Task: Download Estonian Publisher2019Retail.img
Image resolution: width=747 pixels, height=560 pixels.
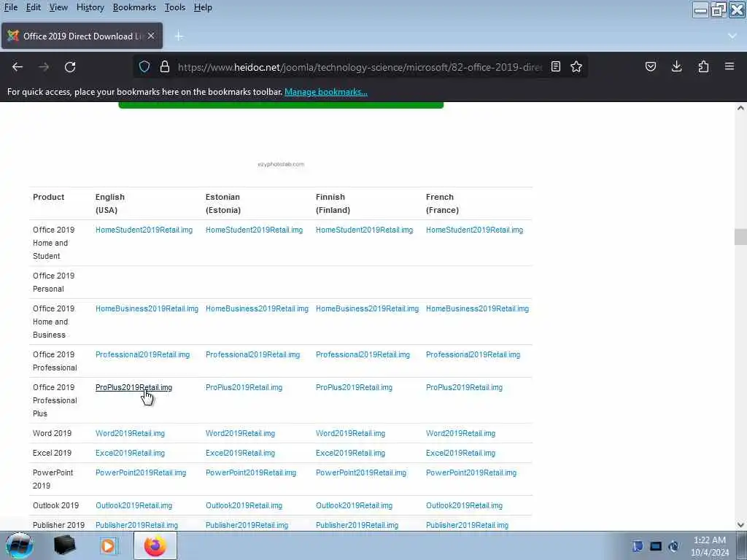Action: coord(247,525)
